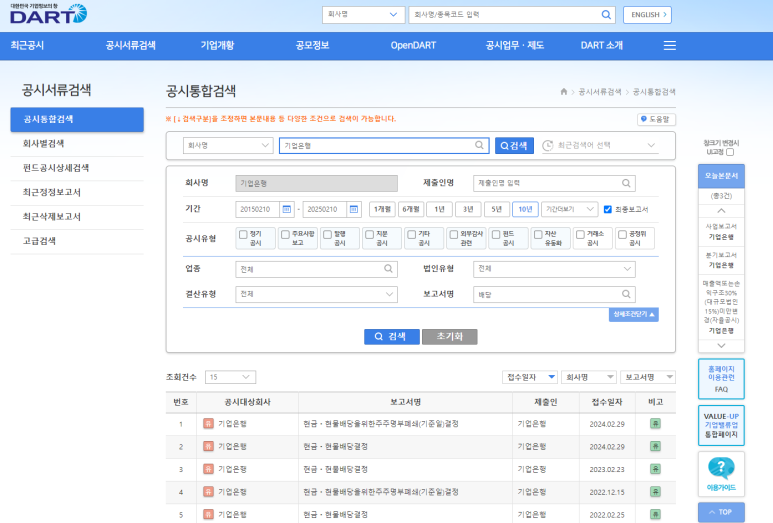Screen dimensions: 773x523
Task: Open the 이용가이드 question mark icon
Action: coord(721,468)
